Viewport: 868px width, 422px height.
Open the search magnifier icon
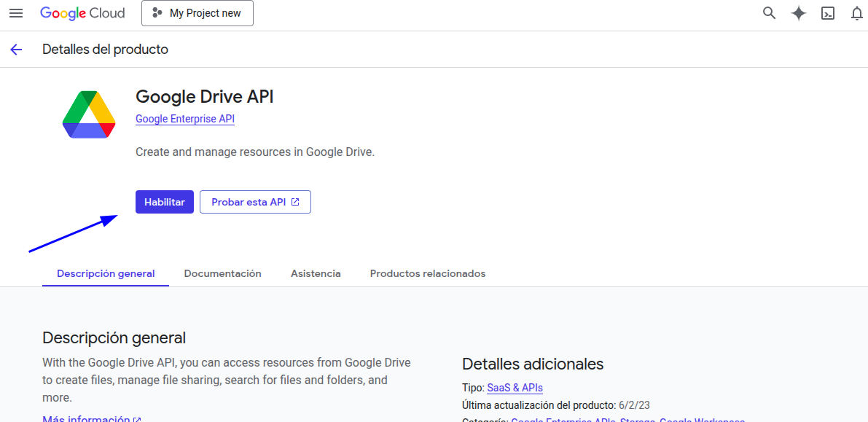tap(769, 13)
